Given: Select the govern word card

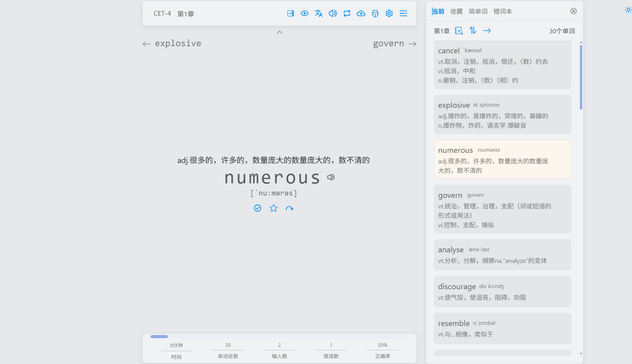Looking at the screenshot, I should pyautogui.click(x=502, y=209).
